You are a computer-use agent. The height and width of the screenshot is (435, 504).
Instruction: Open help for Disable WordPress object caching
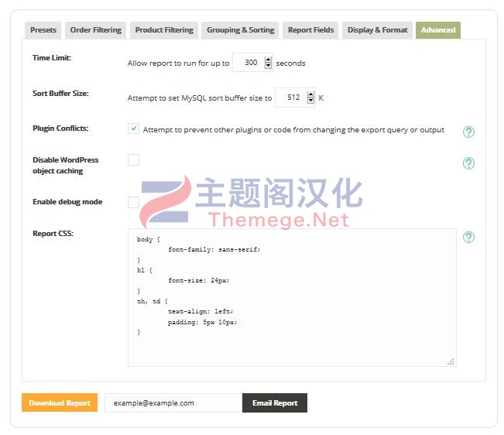[x=468, y=163]
